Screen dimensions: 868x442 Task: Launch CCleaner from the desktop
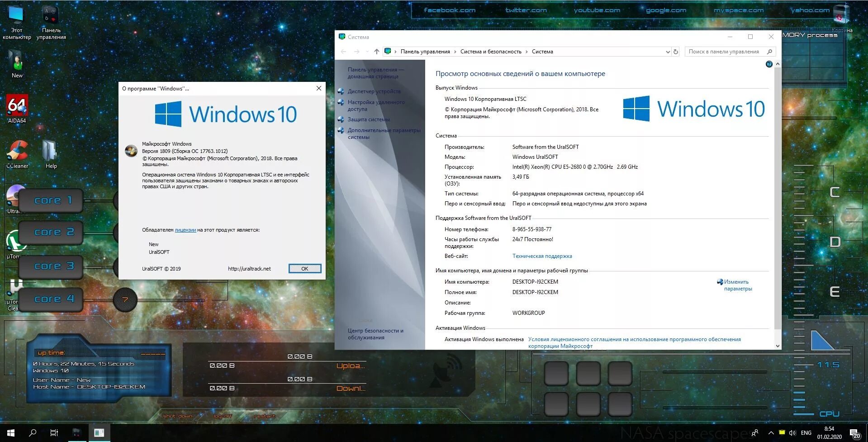click(x=17, y=154)
